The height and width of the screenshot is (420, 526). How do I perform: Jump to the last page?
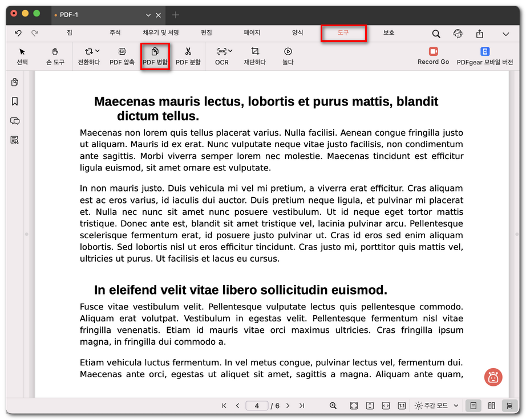[x=302, y=406]
